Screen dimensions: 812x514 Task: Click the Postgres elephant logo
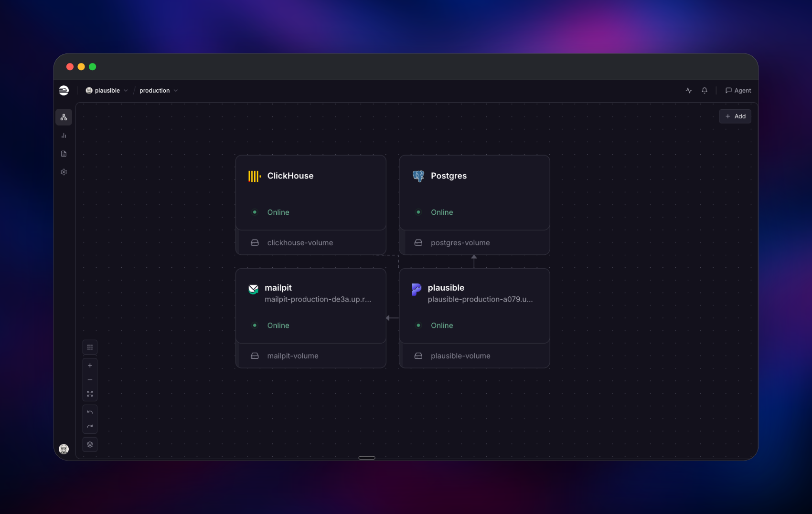[x=418, y=176]
